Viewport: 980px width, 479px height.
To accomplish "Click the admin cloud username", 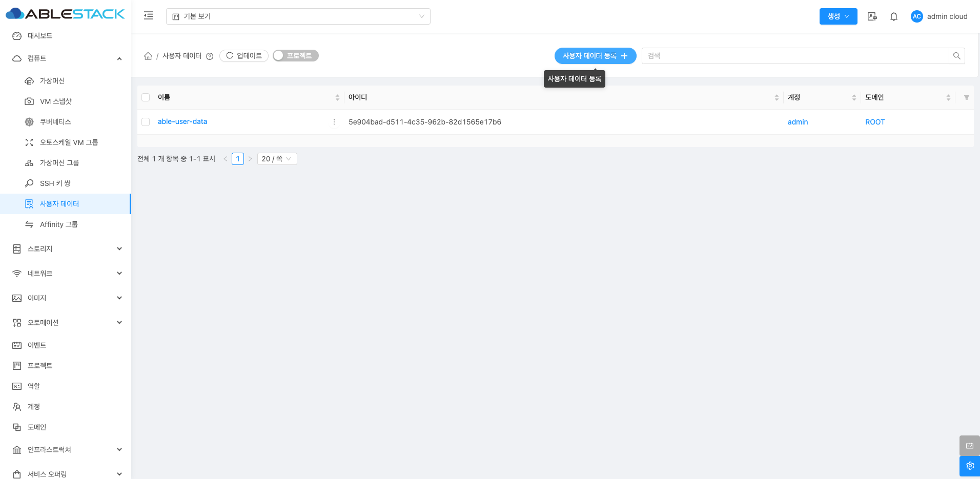I will (x=947, y=16).
